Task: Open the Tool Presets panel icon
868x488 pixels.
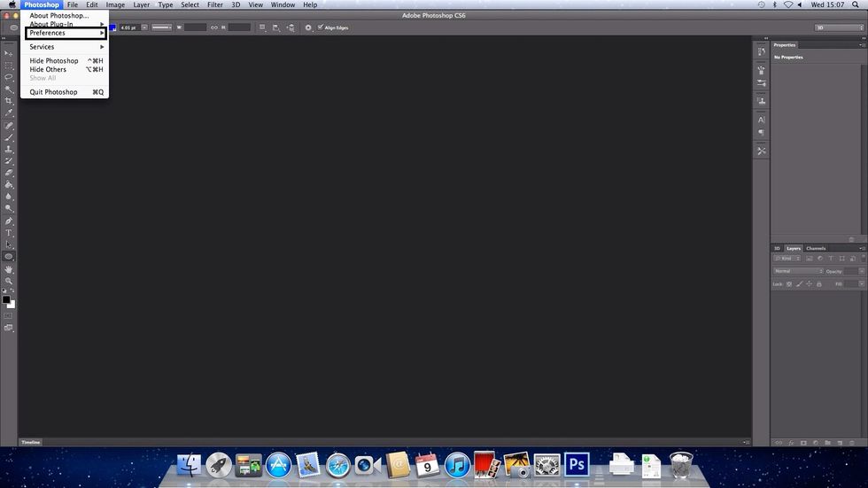Action: (x=762, y=151)
